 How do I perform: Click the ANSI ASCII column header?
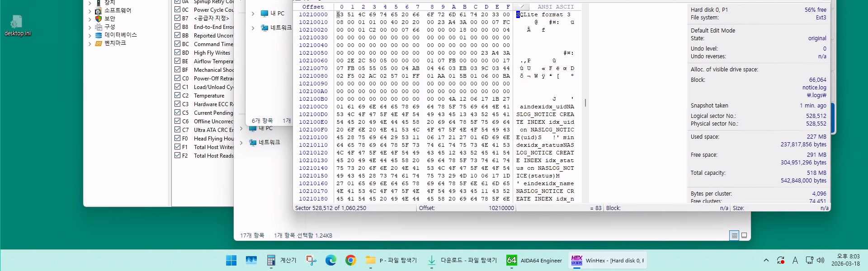[556, 7]
